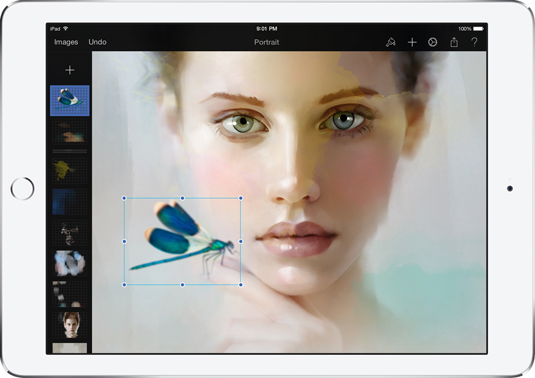Tap the Portrait document title
Viewport: 535px width, 378px height.
[x=266, y=42]
